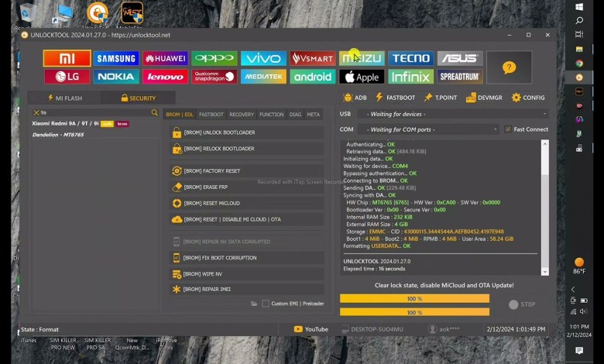604x364 pixels.
Task: Choose the Samsung brand tile
Action: (116, 58)
